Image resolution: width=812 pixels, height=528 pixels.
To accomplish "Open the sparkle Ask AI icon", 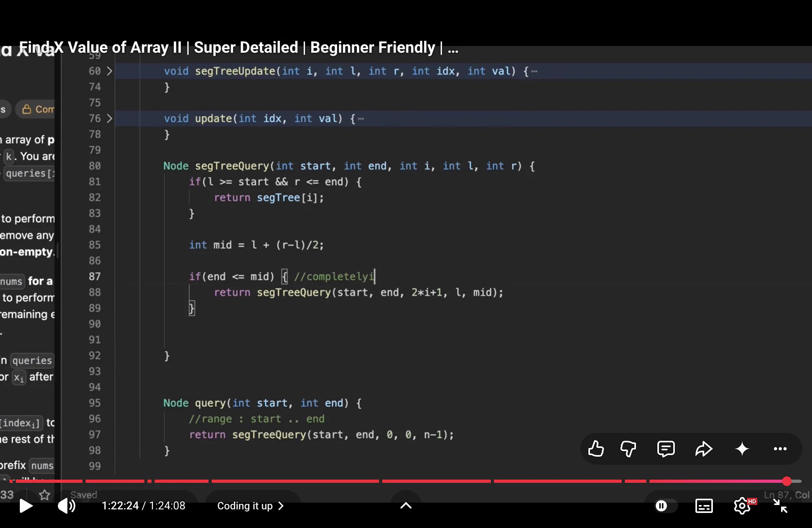I will point(742,449).
